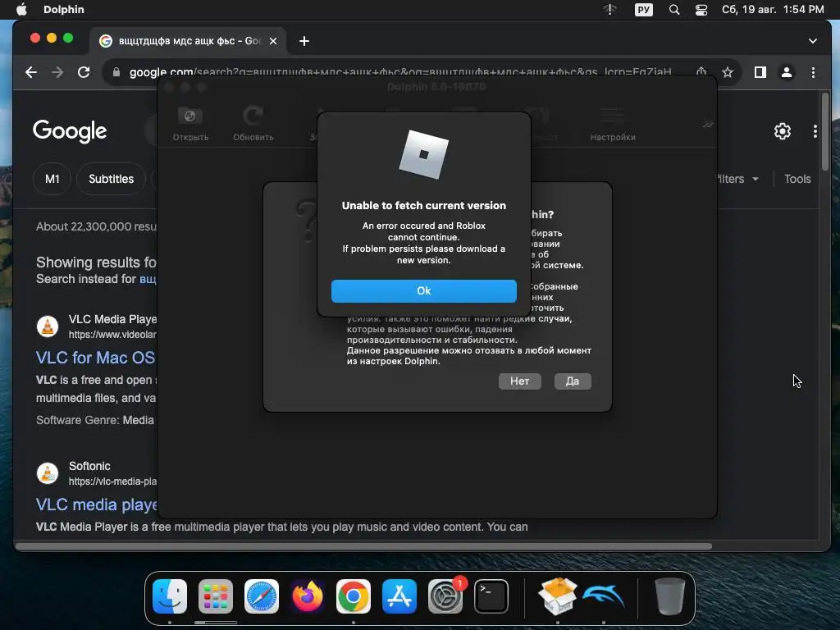Click the Dolphin icon in Dock
This screenshot has height=630, width=840.
coord(604,596)
